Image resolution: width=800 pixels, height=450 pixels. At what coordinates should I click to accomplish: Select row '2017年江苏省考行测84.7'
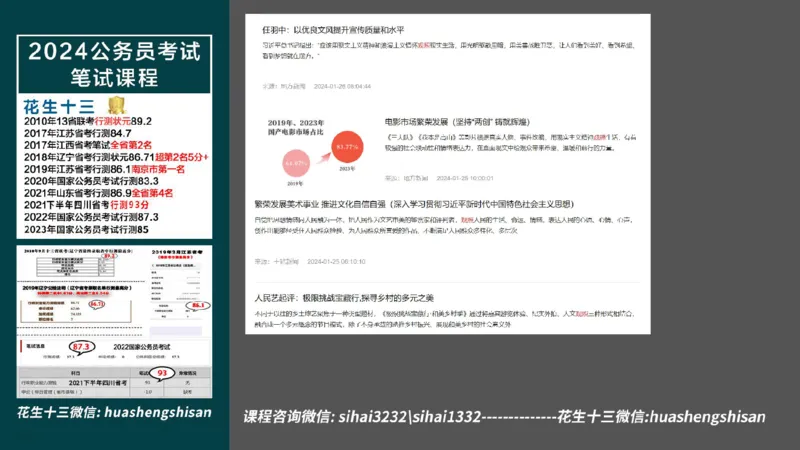click(x=78, y=133)
